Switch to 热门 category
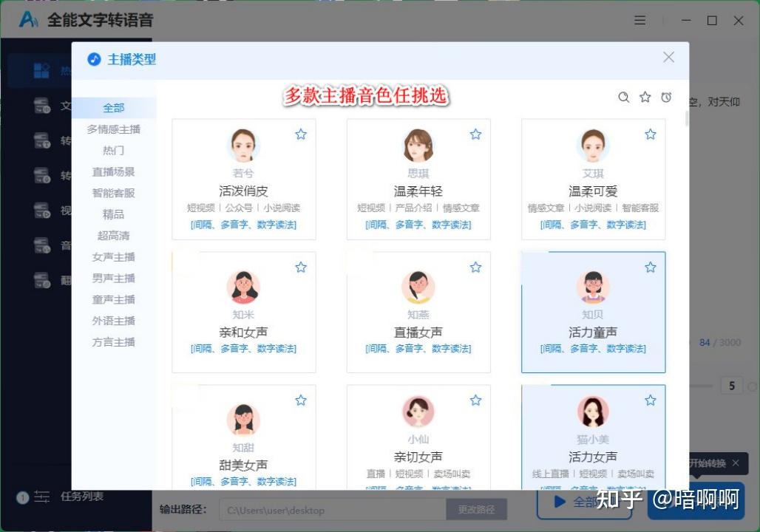Viewport: 760px width, 532px height. [x=114, y=151]
